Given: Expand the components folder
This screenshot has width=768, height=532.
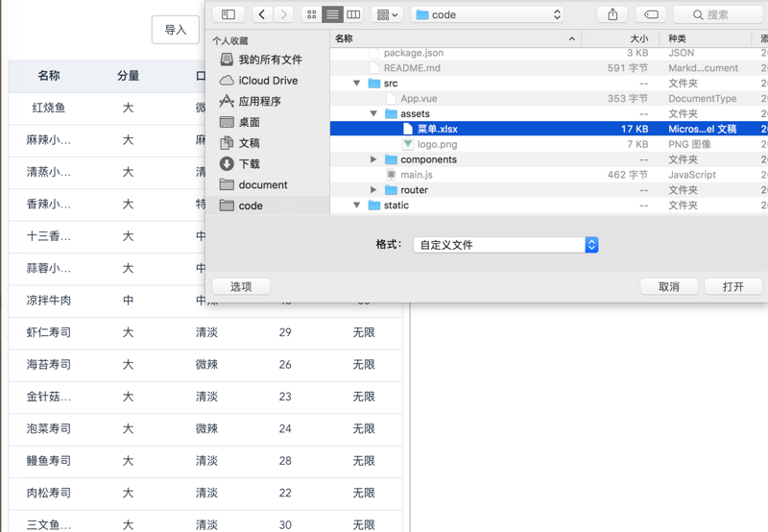Looking at the screenshot, I should (373, 159).
